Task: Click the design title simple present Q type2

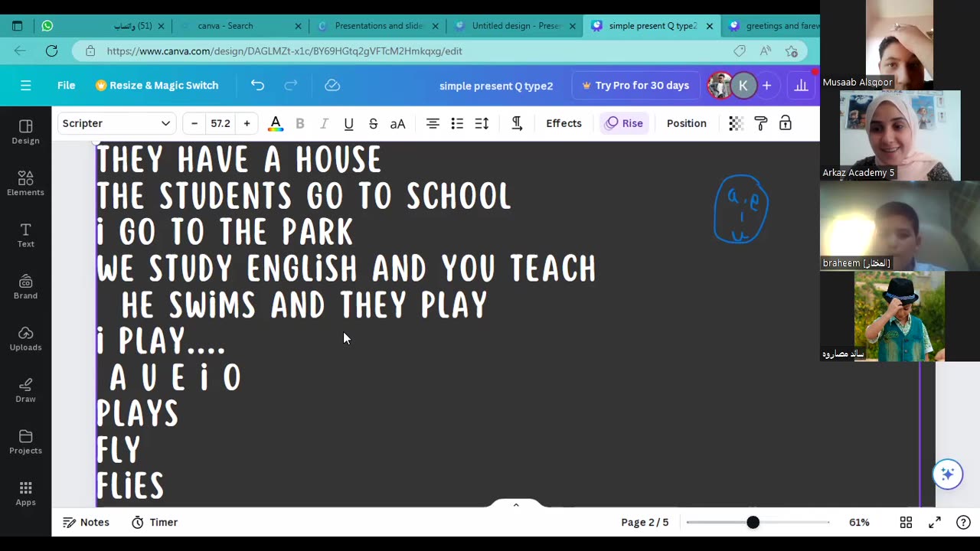Action: (x=496, y=86)
